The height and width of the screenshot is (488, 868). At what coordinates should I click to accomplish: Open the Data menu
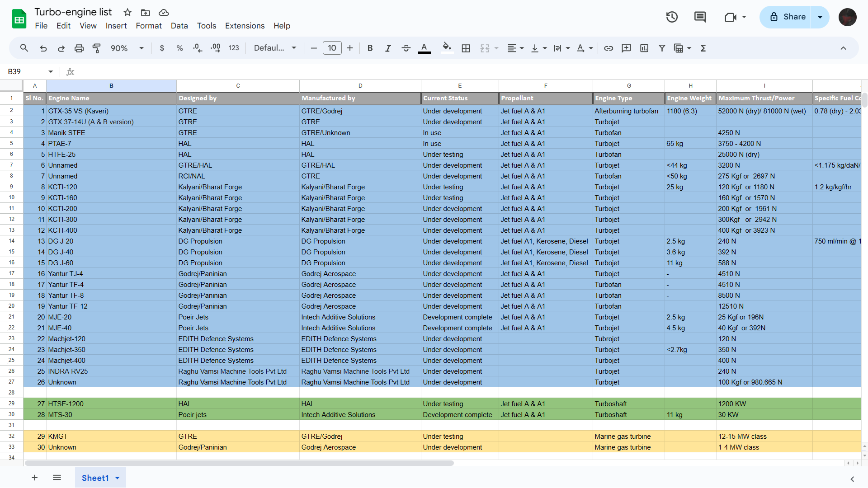[179, 26]
